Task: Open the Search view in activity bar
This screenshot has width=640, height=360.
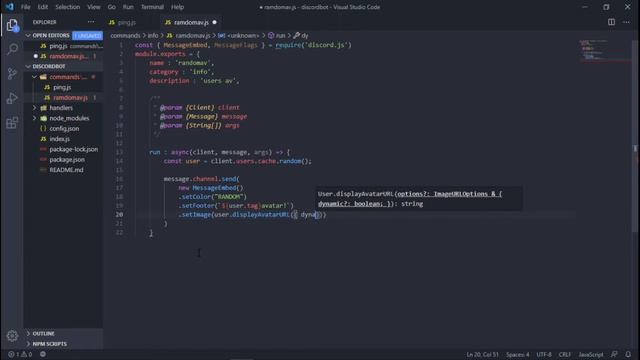Action: click(12, 50)
